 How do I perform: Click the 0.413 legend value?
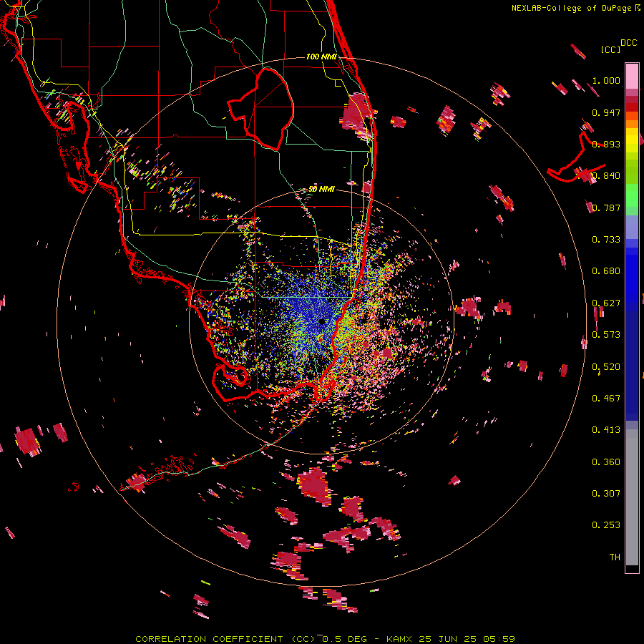point(606,430)
